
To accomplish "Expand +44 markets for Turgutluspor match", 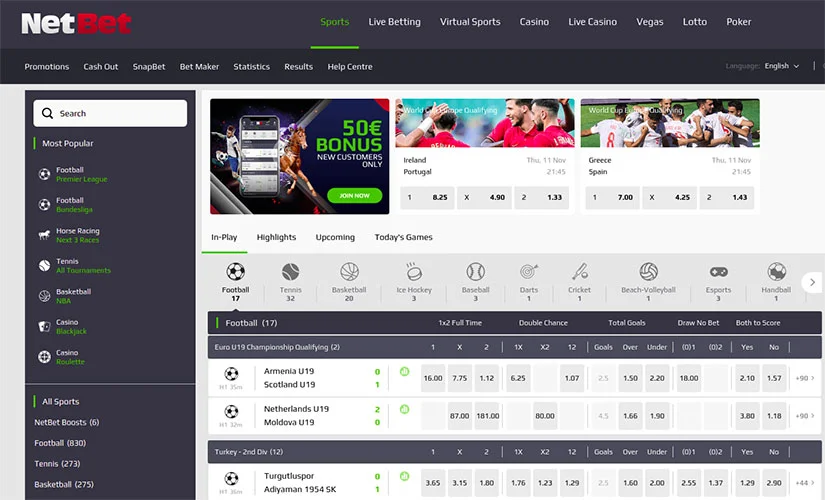I will pos(805,483).
